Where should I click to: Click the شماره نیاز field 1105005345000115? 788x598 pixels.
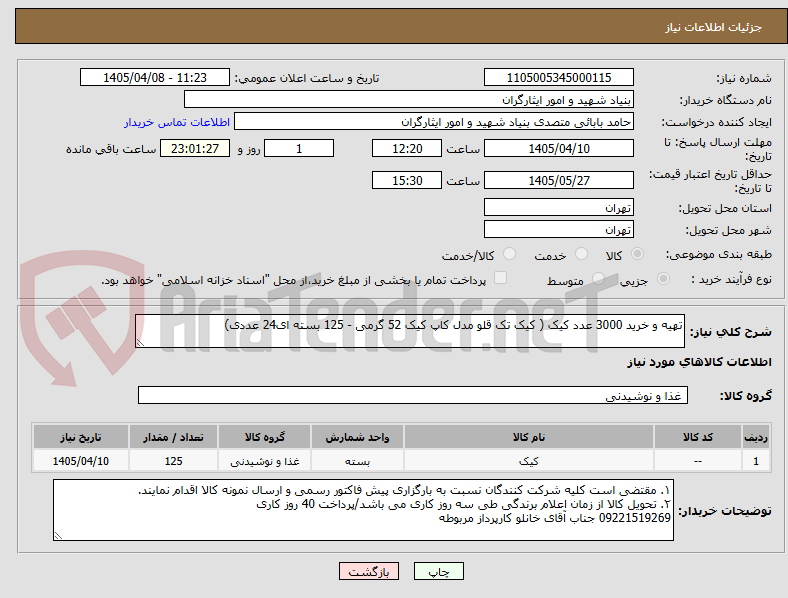[559, 77]
